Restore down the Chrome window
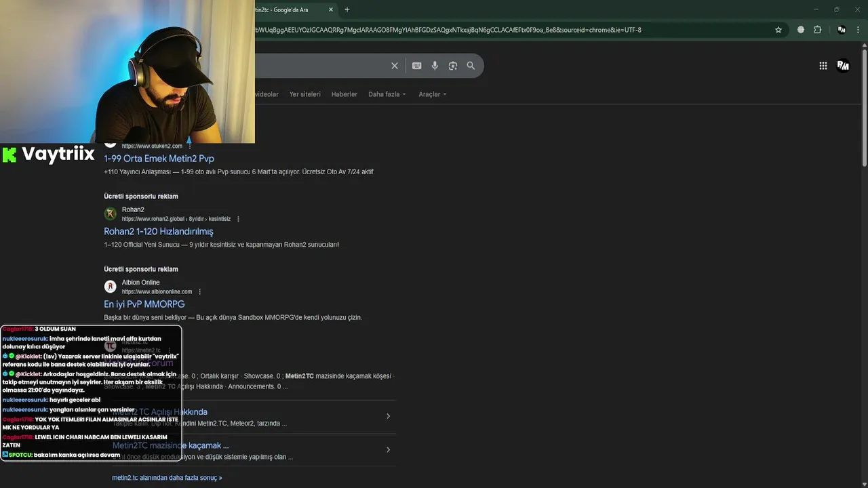The image size is (868, 488). pyautogui.click(x=836, y=9)
